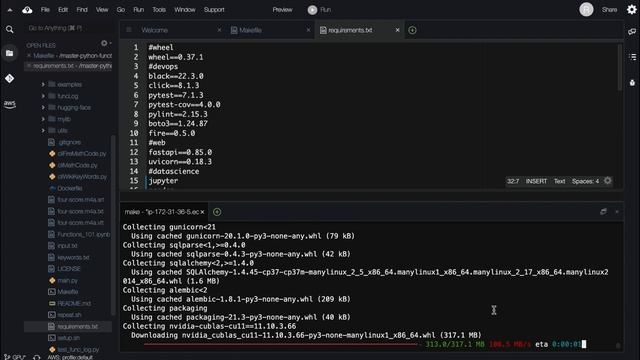Click the line 15 jupyter entry

[163, 181]
